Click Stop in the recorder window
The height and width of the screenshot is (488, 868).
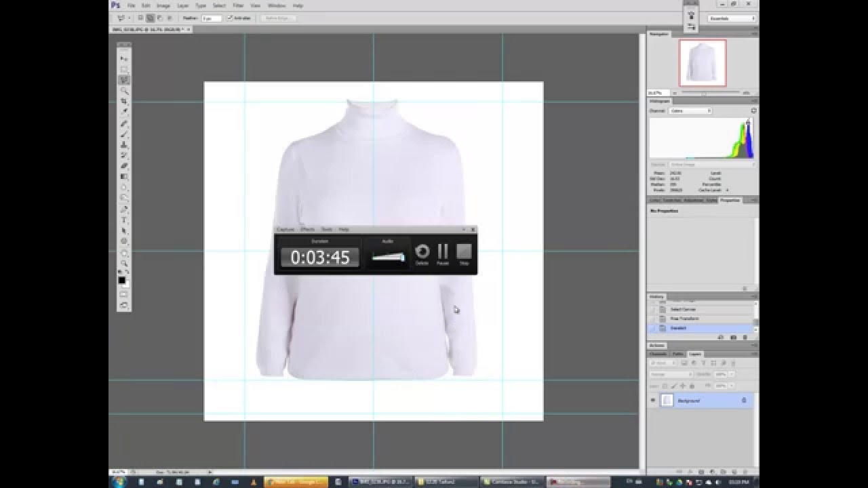pos(464,253)
